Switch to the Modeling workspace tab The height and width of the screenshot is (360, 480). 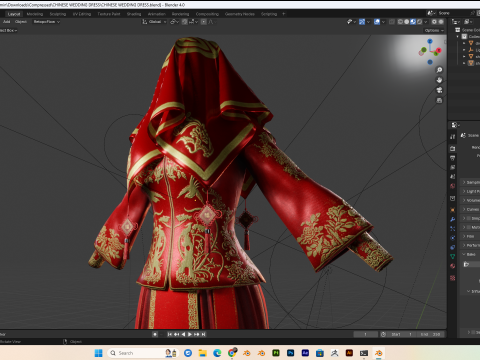[35, 14]
